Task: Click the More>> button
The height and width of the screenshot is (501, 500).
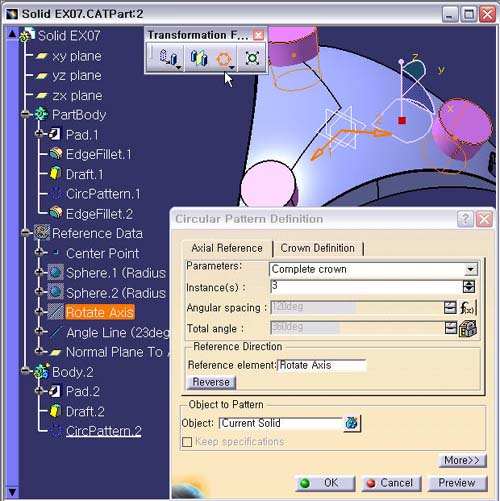Action: (x=462, y=460)
